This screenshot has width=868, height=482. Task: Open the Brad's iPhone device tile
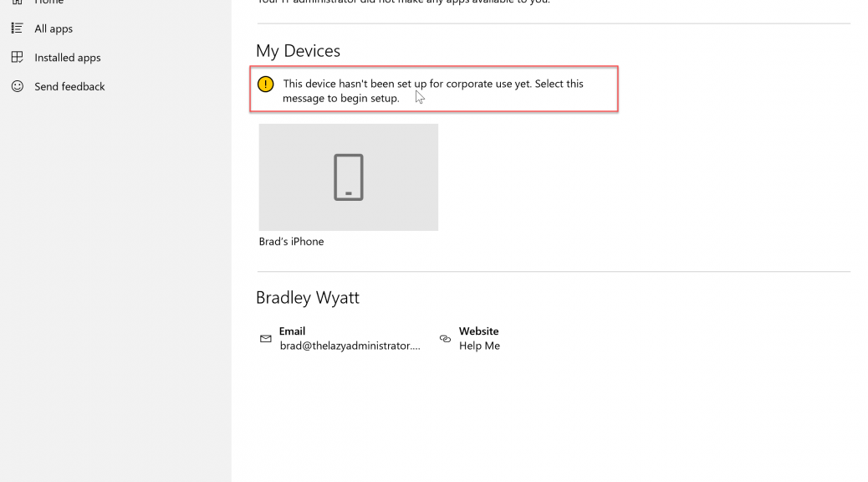[x=348, y=177]
